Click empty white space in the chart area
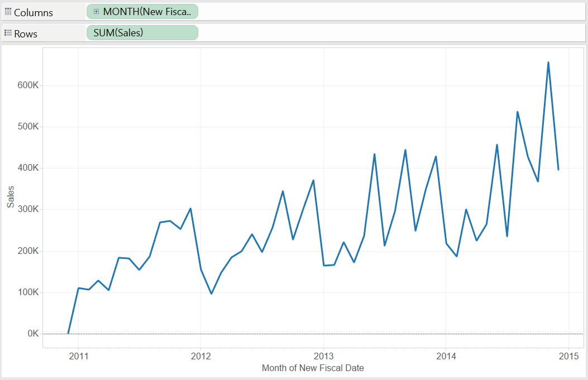The height and width of the screenshot is (380, 588). point(140,100)
